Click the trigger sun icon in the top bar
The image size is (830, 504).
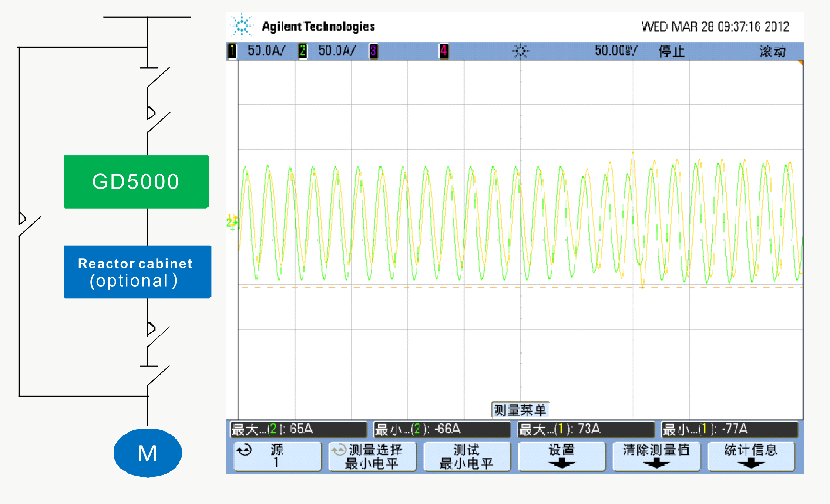point(520,51)
